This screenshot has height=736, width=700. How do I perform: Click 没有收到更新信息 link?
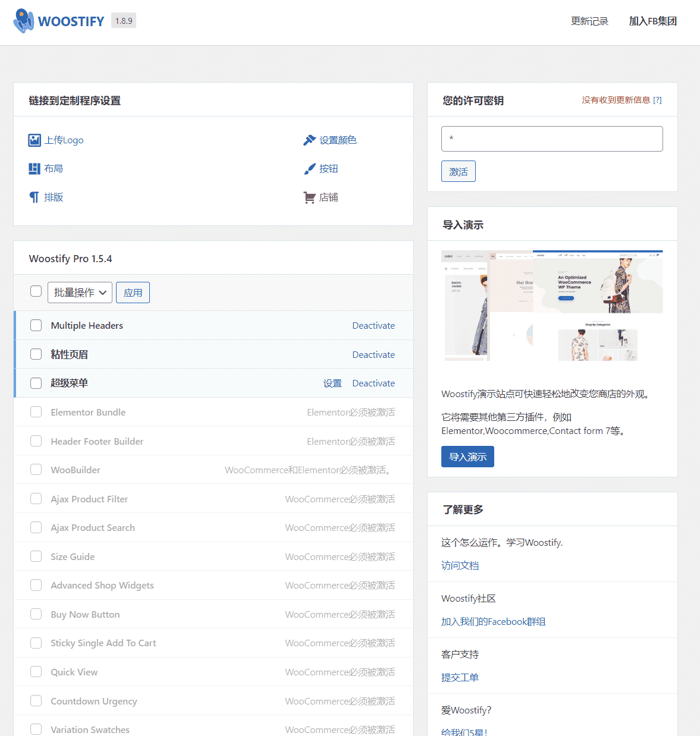pos(616,100)
